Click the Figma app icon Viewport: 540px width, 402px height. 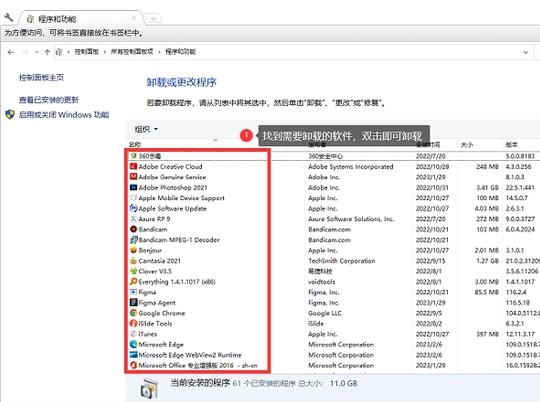tap(133, 292)
